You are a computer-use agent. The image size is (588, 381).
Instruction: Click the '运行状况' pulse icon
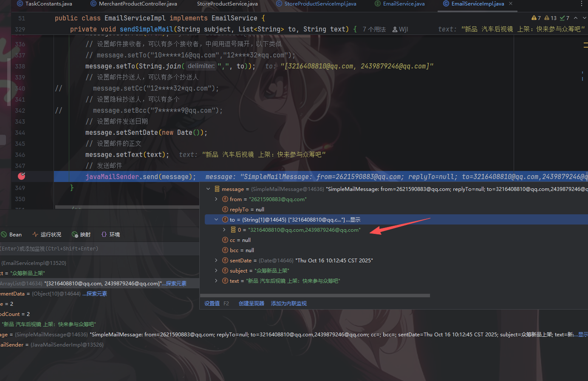point(35,235)
